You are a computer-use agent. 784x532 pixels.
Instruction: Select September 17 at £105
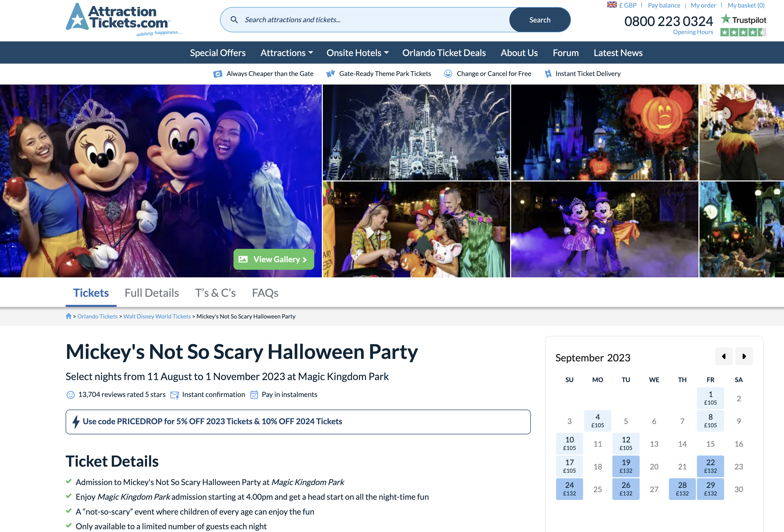coord(569,466)
